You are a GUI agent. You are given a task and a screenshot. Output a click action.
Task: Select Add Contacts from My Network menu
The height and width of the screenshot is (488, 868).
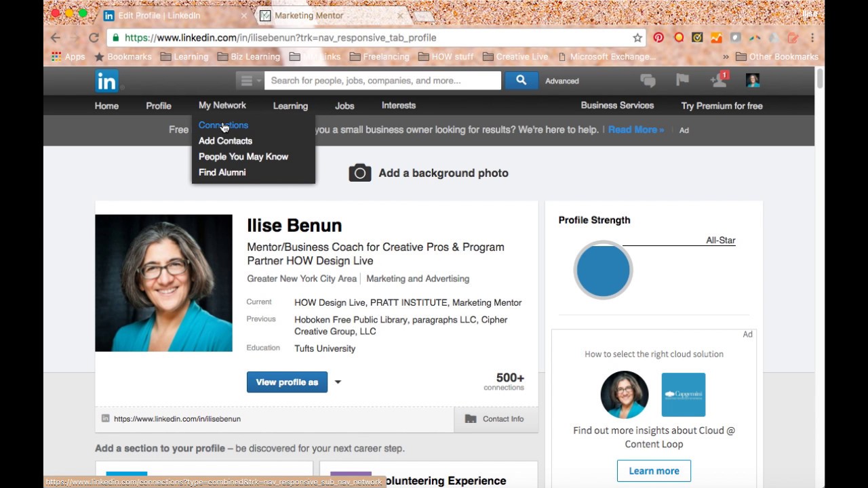[225, 141]
